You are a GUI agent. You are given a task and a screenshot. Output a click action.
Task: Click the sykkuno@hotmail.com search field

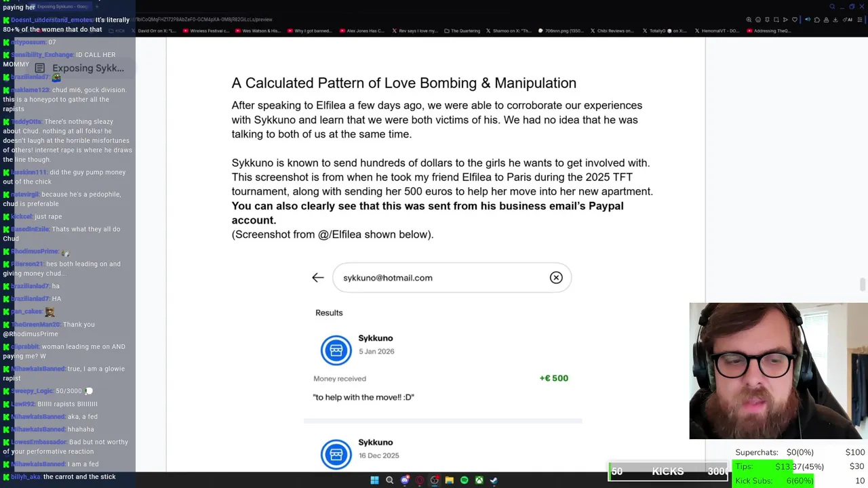[452, 278]
